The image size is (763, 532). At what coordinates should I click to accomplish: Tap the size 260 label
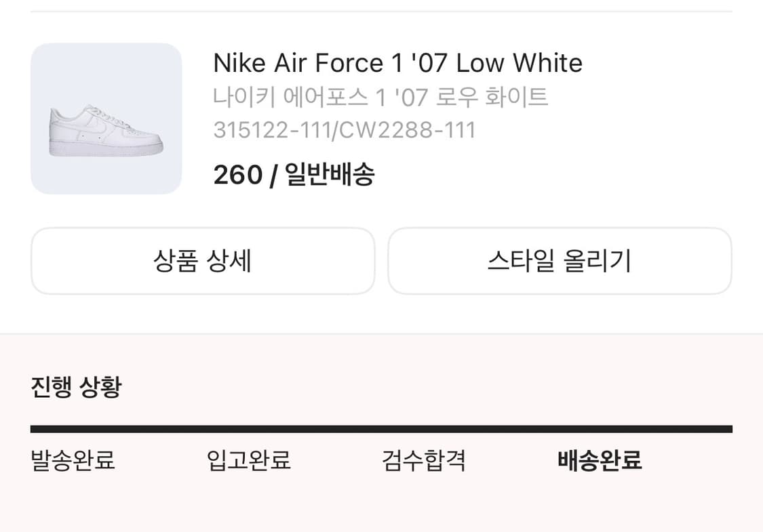pos(237,175)
